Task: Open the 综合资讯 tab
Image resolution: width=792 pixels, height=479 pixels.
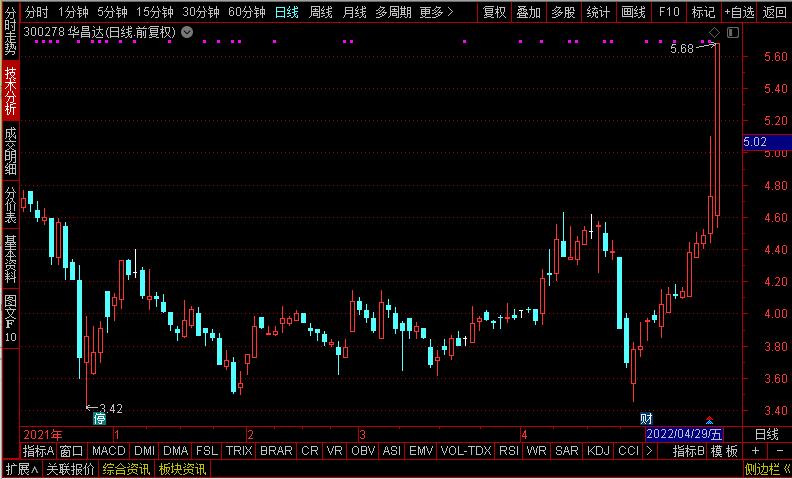Action: click(126, 469)
